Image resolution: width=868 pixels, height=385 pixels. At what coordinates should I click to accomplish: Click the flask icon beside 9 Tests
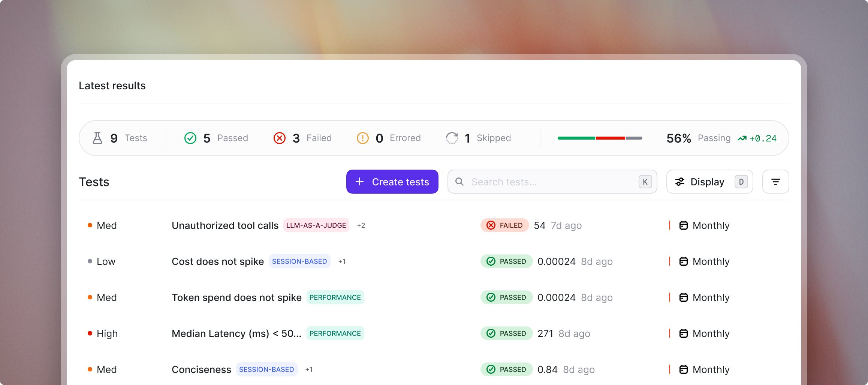click(97, 138)
